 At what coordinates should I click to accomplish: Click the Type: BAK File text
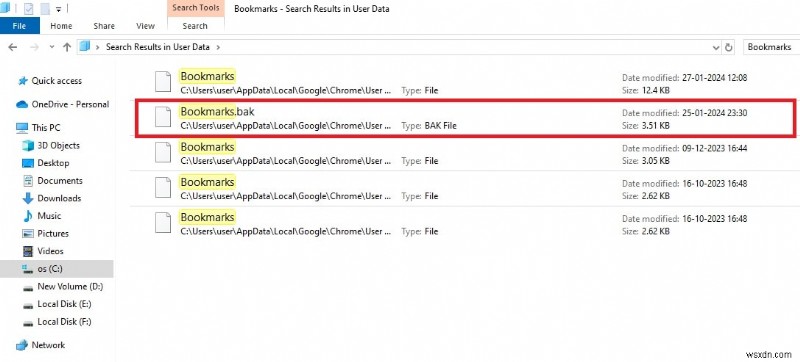click(x=429, y=125)
